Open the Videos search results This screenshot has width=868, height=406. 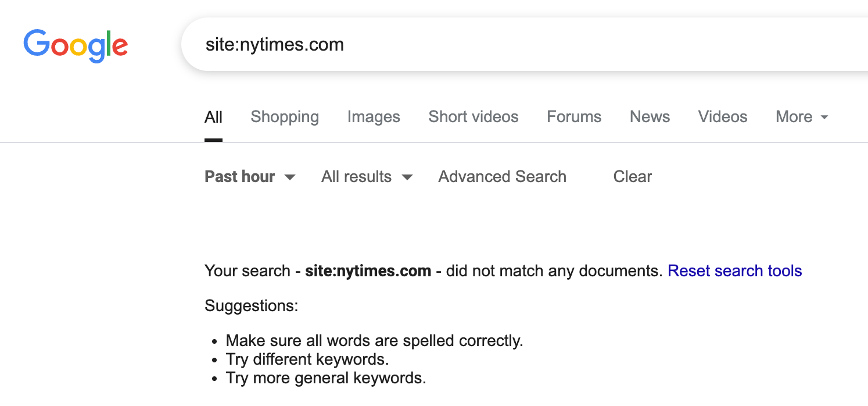[x=722, y=116]
